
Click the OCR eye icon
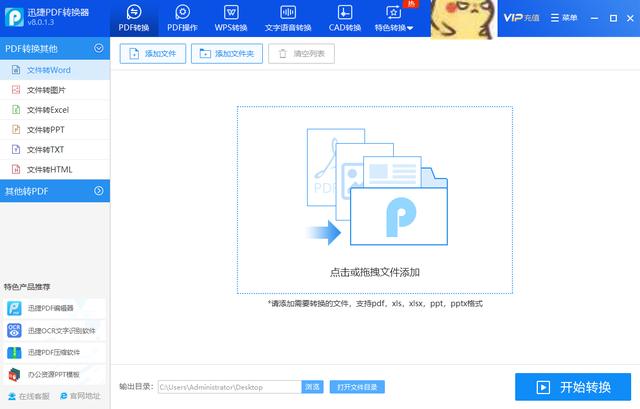pyautogui.click(x=14, y=330)
